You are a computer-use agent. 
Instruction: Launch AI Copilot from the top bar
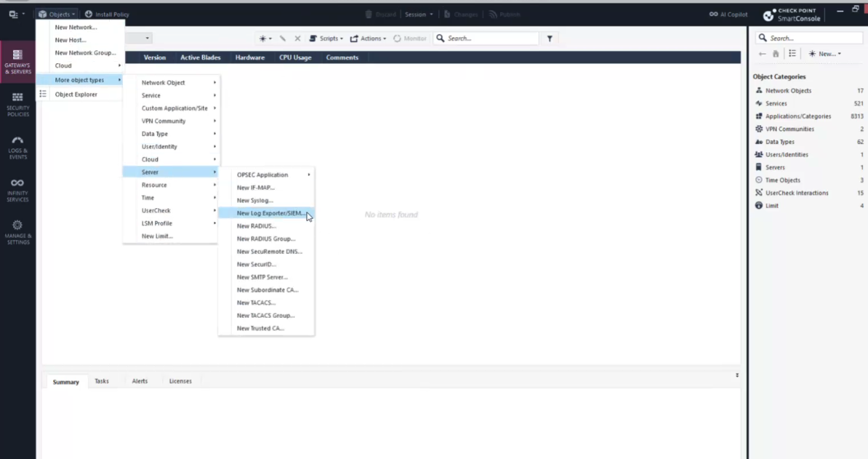[x=728, y=15]
